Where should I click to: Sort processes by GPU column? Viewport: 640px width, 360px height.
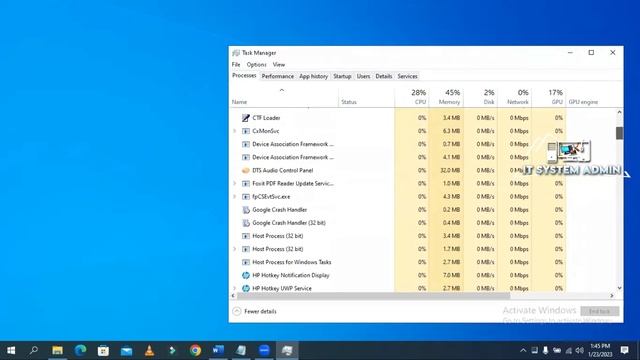coord(549,97)
